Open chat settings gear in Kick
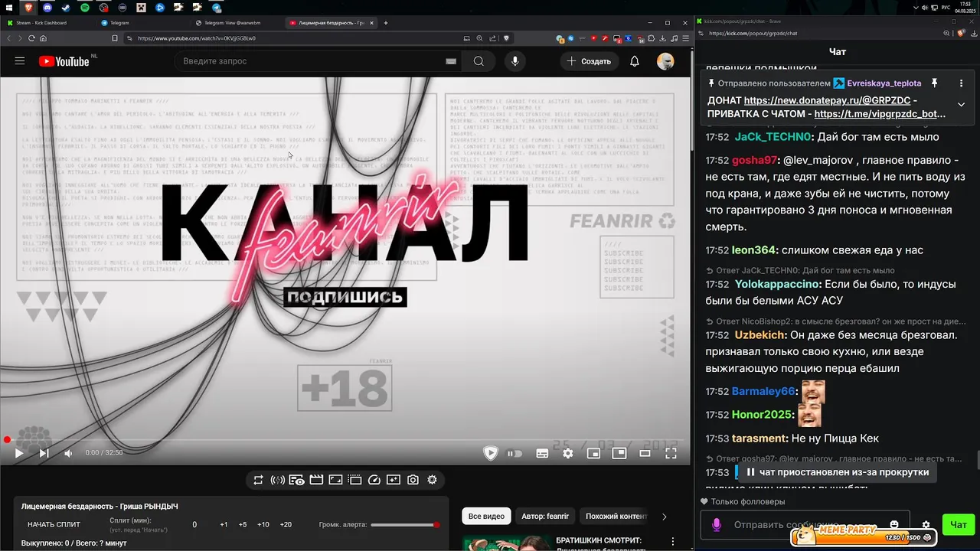Image resolution: width=980 pixels, height=551 pixels. [926, 525]
